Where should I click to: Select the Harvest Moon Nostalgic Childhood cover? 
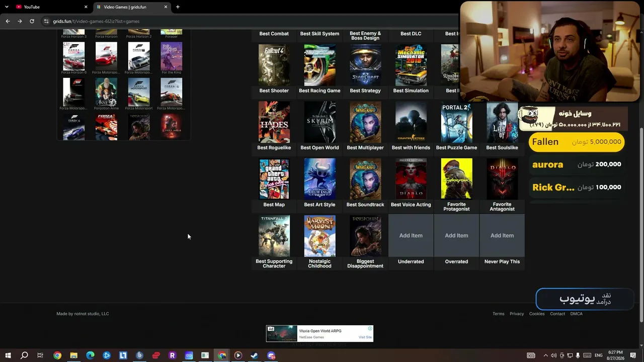pyautogui.click(x=319, y=236)
